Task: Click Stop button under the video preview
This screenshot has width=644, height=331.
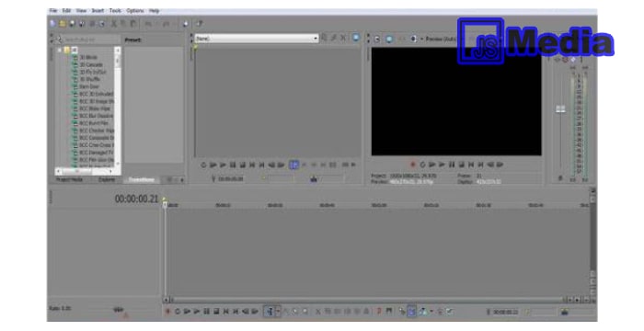Action: pyautogui.click(x=461, y=165)
